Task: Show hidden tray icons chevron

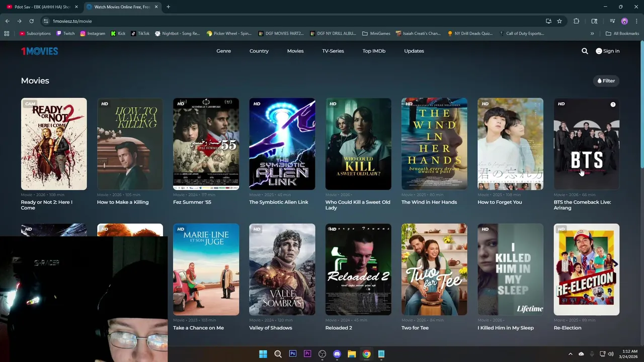Action: pos(570,354)
